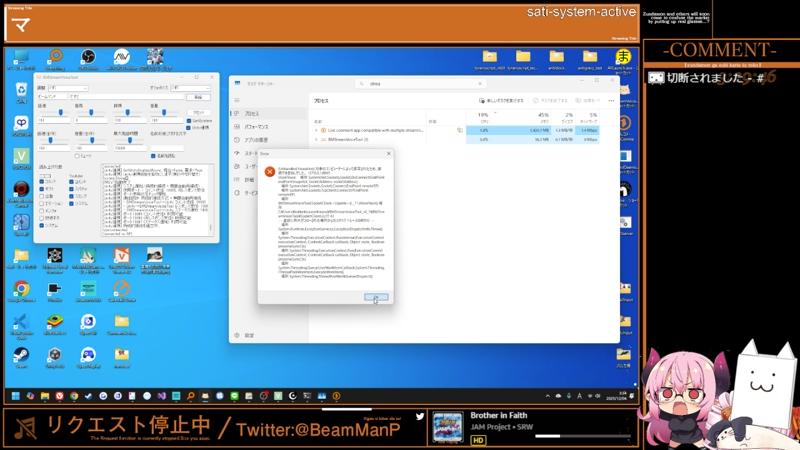Open the red record-style desktop icon
This screenshot has height=450, width=800.
(20, 188)
